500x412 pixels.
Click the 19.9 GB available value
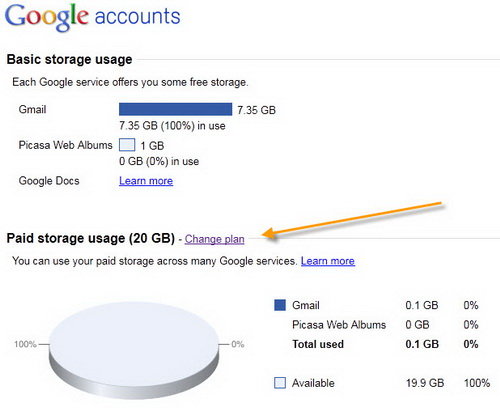pos(425,383)
